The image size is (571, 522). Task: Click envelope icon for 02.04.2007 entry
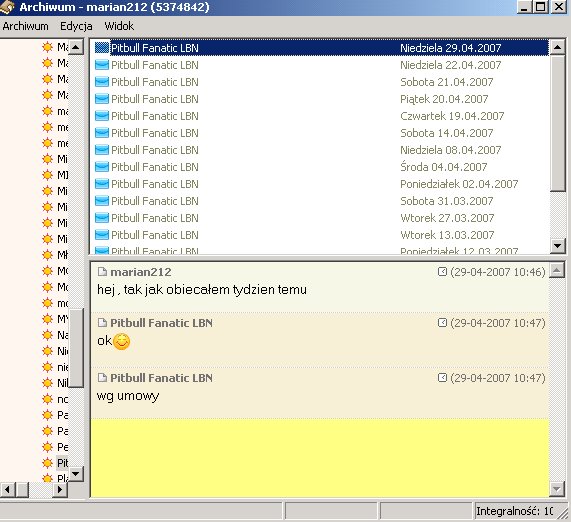coord(102,184)
